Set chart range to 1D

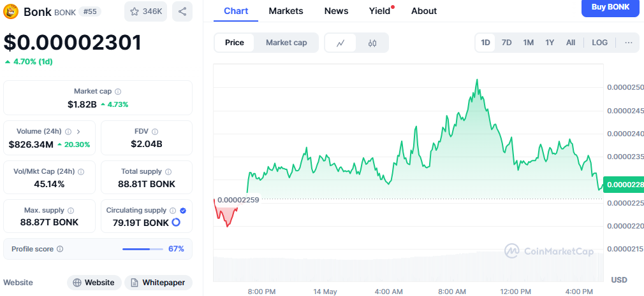pyautogui.click(x=485, y=43)
